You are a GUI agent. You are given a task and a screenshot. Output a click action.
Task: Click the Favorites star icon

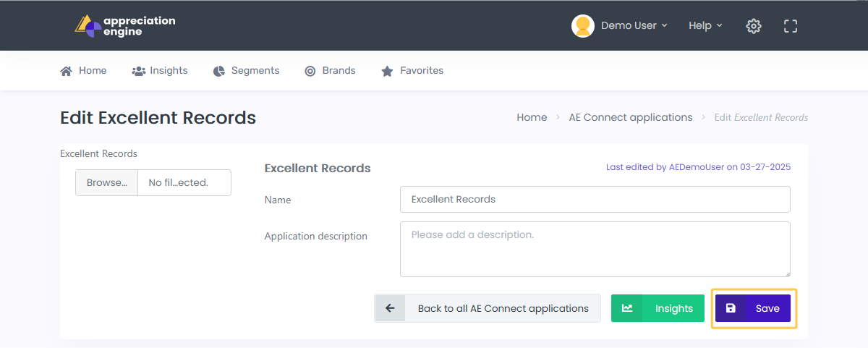pyautogui.click(x=387, y=71)
